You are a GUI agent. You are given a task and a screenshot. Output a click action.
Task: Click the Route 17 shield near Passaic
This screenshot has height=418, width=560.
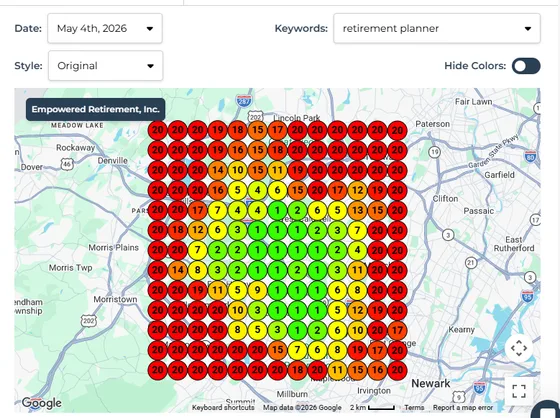click(x=535, y=219)
